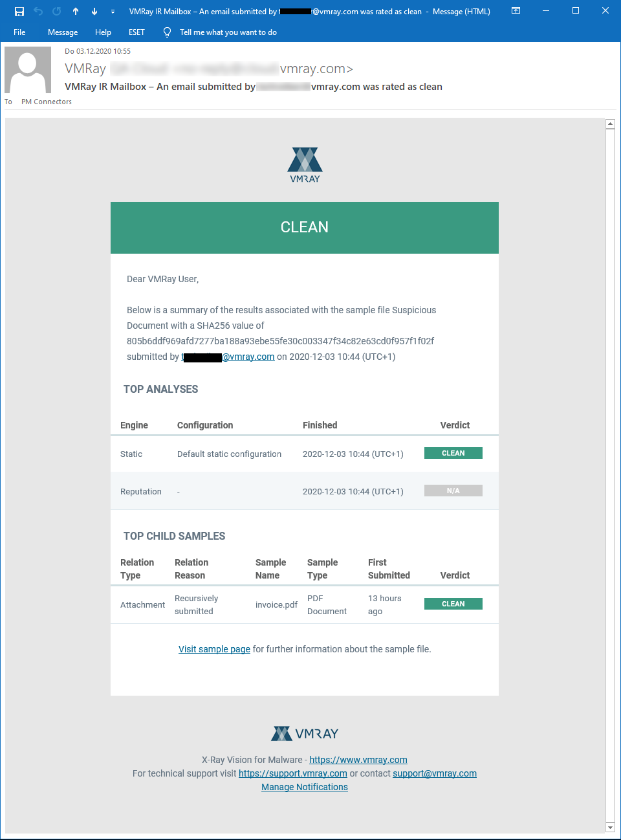Image resolution: width=621 pixels, height=840 pixels.
Task: Follow the https://www.vmray.com link
Action: point(358,759)
